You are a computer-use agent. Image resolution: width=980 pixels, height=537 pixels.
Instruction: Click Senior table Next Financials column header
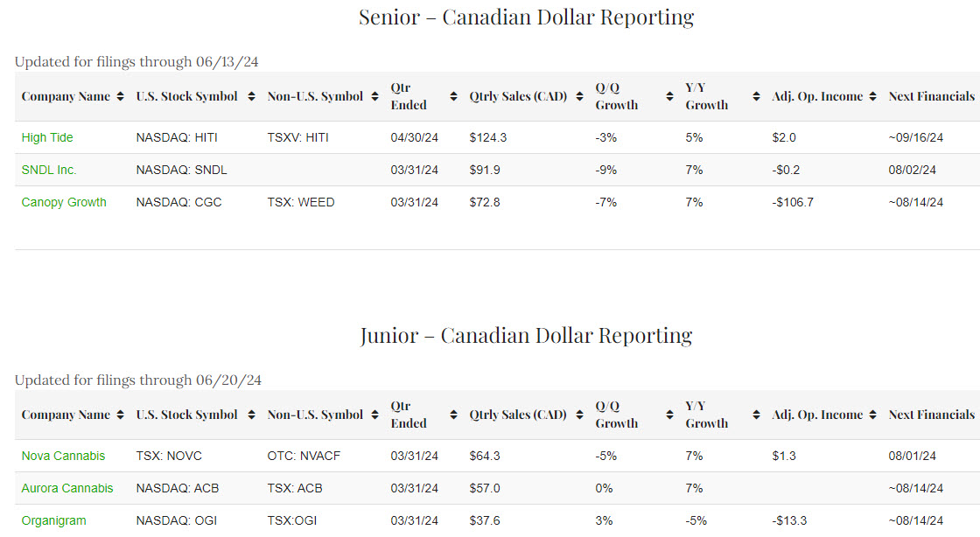[x=931, y=96]
